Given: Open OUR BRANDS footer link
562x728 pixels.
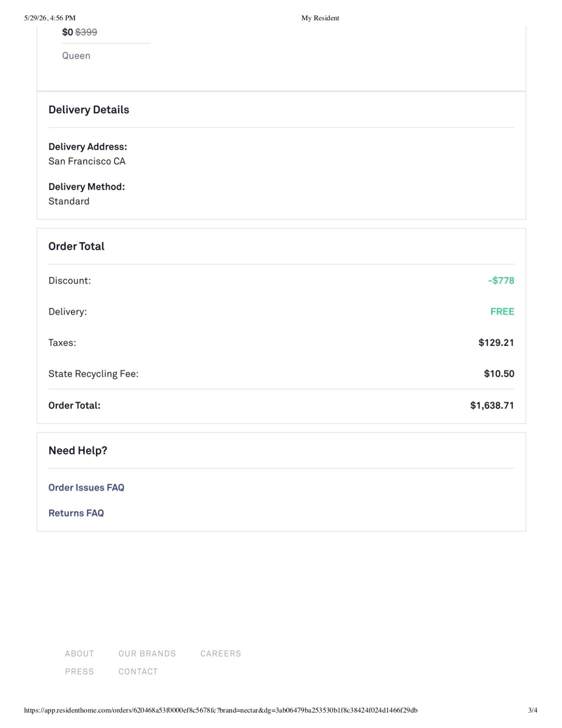Looking at the screenshot, I should (147, 653).
